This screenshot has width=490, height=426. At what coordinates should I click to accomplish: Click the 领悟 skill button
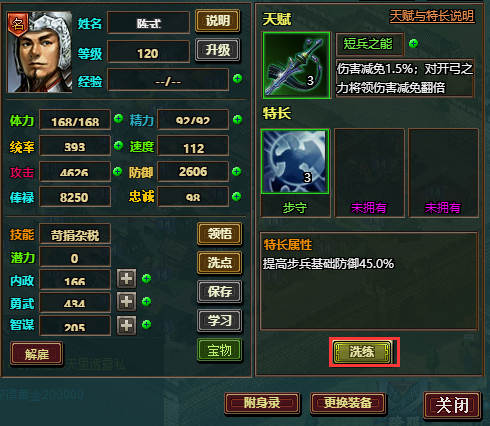(x=219, y=234)
